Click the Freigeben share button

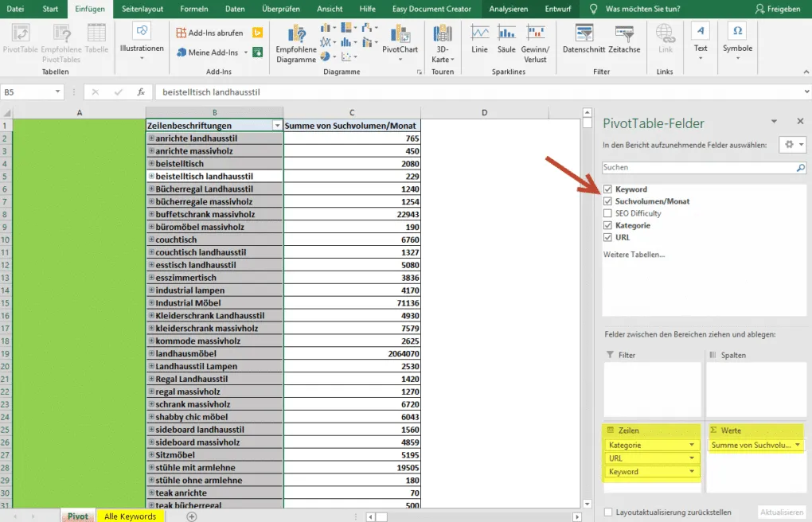coord(778,9)
